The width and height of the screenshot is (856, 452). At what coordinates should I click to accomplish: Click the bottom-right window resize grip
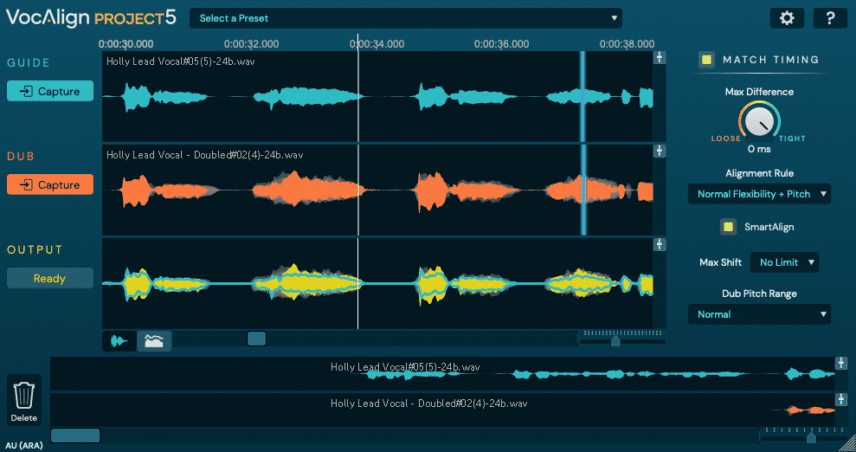848,444
